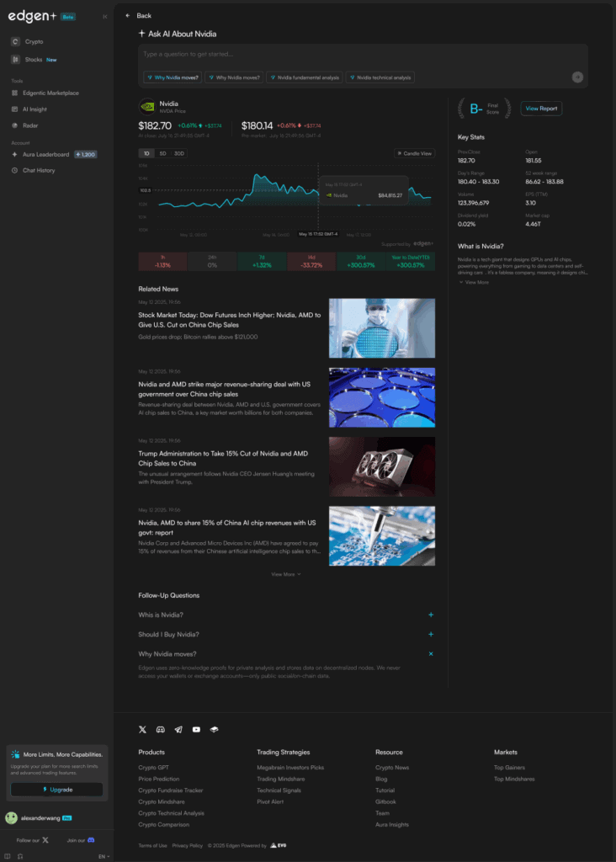This screenshot has height=862, width=616.
Task: Open Chat History from the sidebar
Action: pos(39,170)
